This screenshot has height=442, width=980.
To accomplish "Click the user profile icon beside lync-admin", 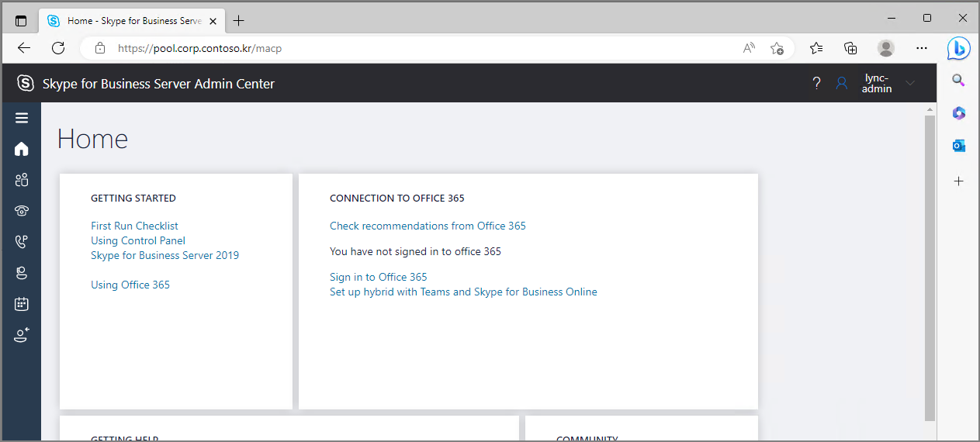I will [842, 83].
